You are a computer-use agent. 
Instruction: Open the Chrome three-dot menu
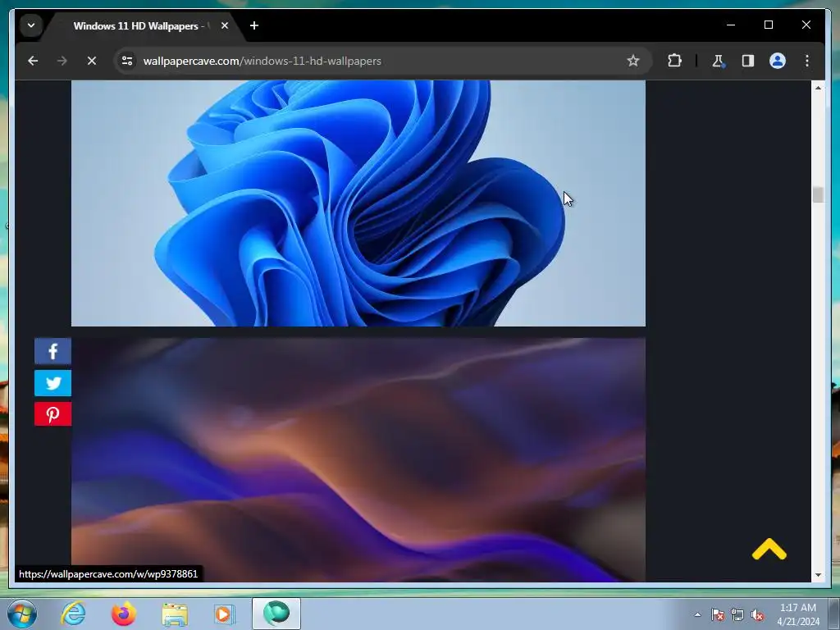click(807, 61)
